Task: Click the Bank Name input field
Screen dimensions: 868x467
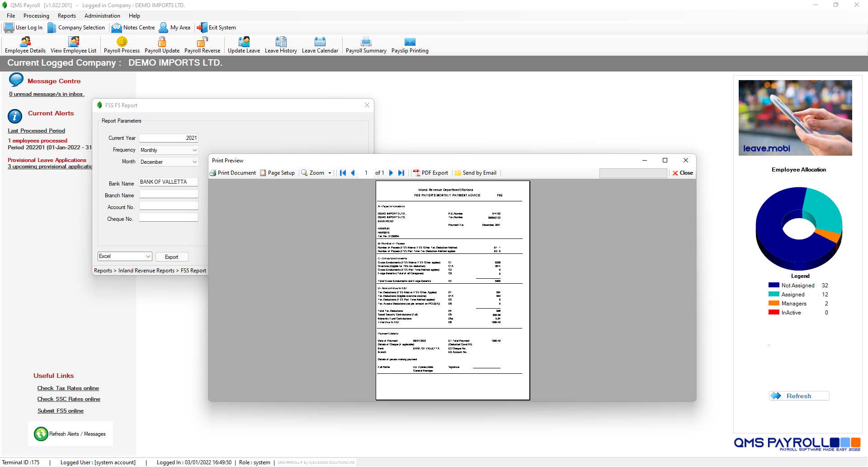Action: click(169, 182)
